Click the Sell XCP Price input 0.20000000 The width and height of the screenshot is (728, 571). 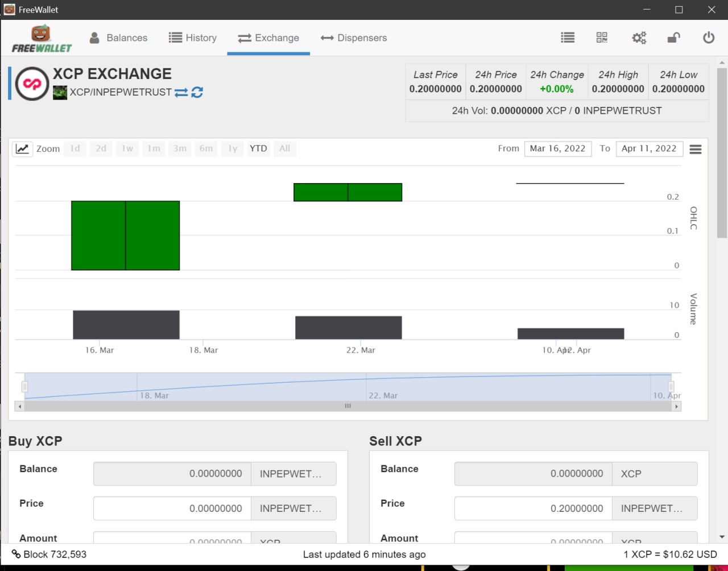(533, 508)
